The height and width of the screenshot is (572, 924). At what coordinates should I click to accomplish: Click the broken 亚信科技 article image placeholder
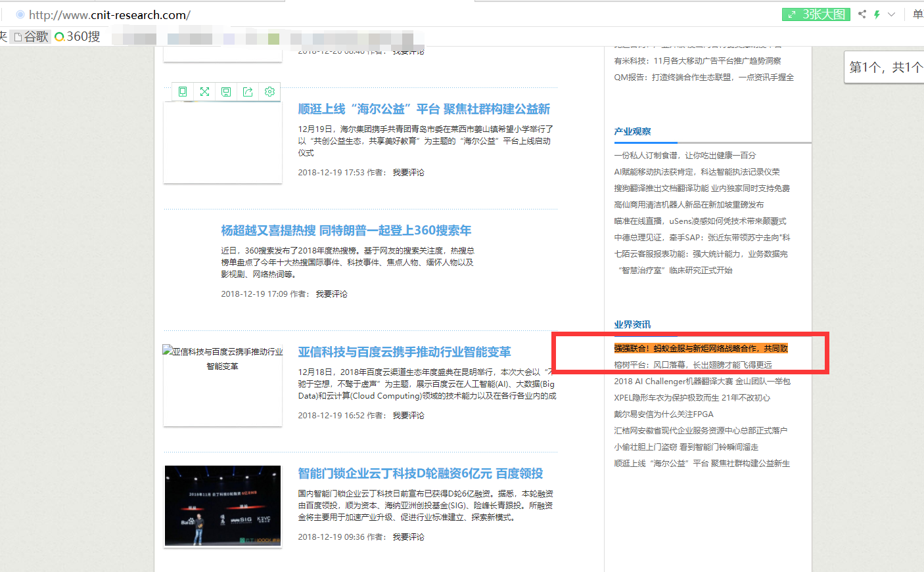pyautogui.click(x=223, y=385)
